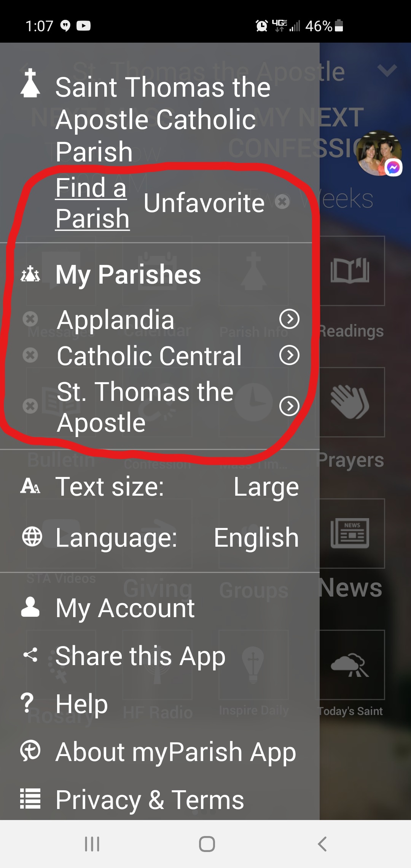Tap the Readings open book icon
This screenshot has width=411, height=868.
point(350,271)
